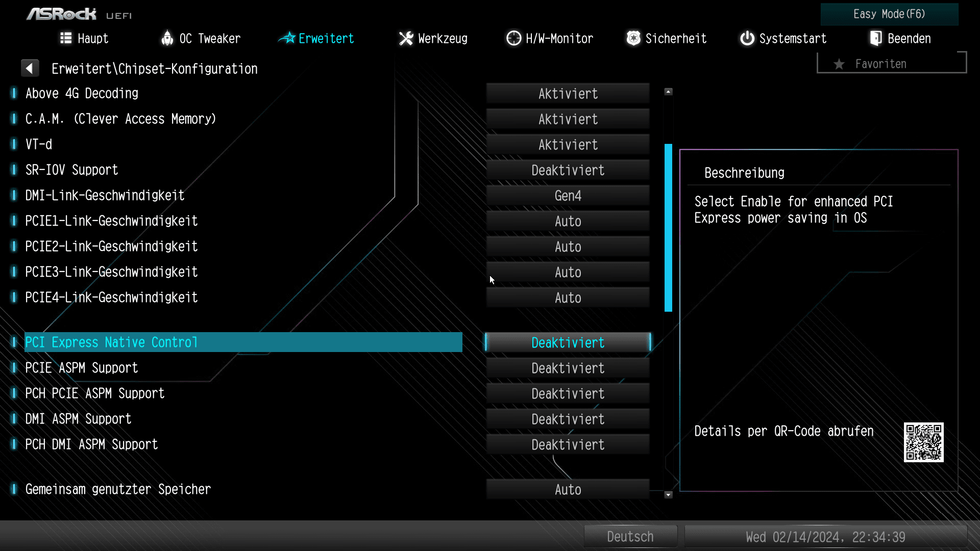Image resolution: width=980 pixels, height=551 pixels.
Task: Click the Favoriten star icon
Action: point(839,64)
